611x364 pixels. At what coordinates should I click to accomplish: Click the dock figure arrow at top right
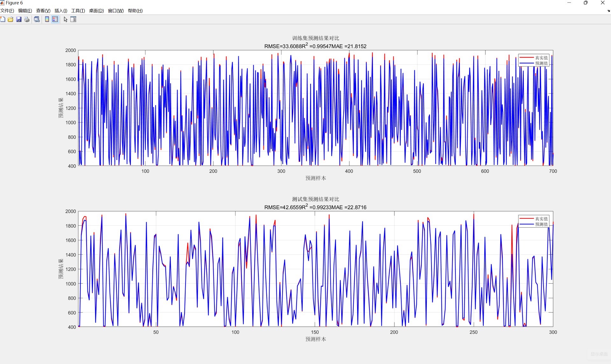coord(608,11)
